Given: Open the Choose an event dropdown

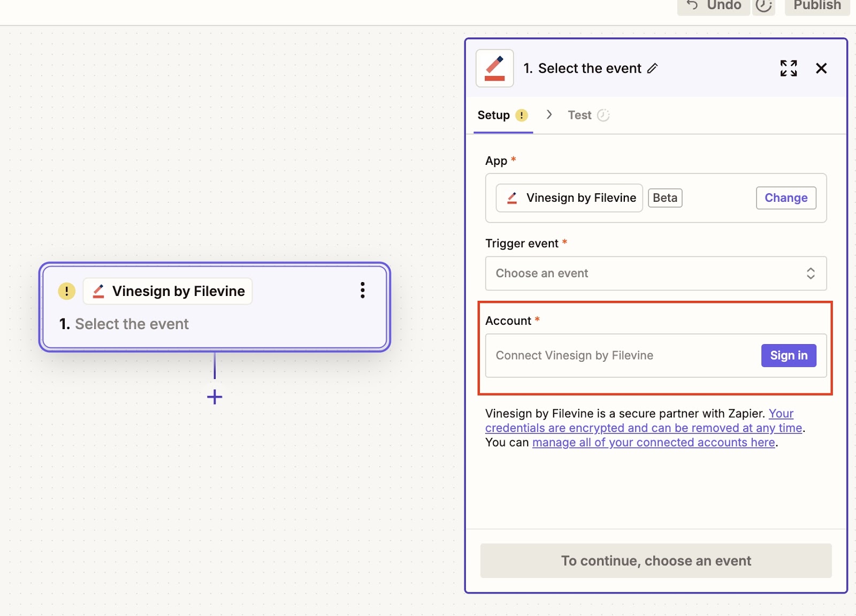Looking at the screenshot, I should [656, 273].
